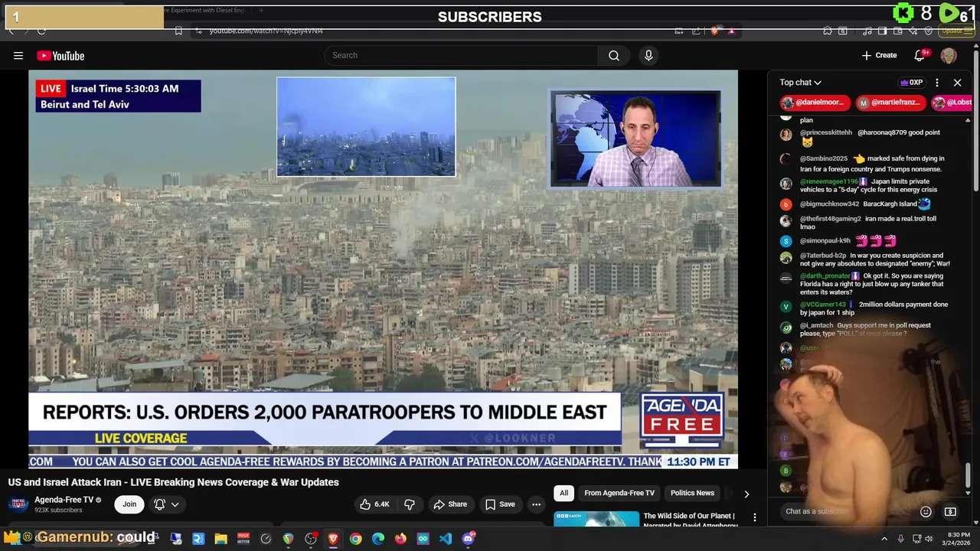This screenshot has width=980, height=551.
Task: Open YouTube notifications bell
Action: pyautogui.click(x=920, y=55)
